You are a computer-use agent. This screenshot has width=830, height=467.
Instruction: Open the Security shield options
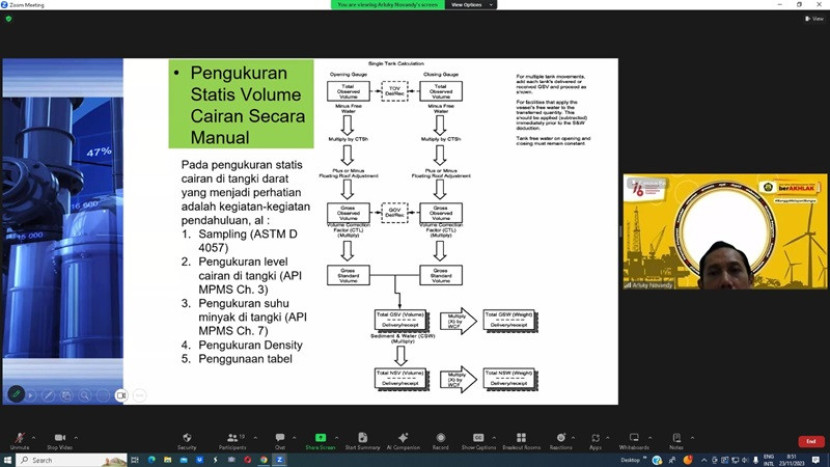(x=187, y=439)
